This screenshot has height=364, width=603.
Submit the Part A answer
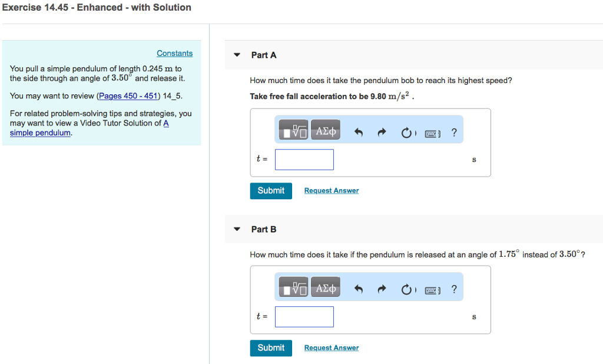271,190
